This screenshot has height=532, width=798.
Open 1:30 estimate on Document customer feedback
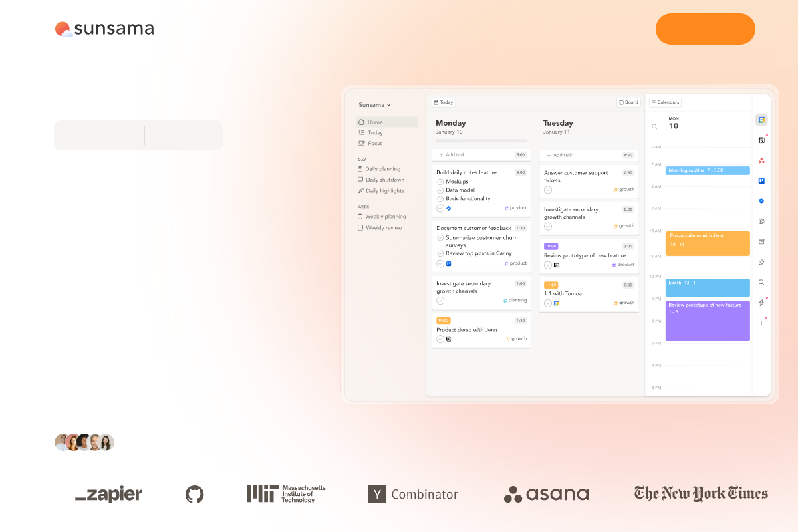pyautogui.click(x=521, y=228)
